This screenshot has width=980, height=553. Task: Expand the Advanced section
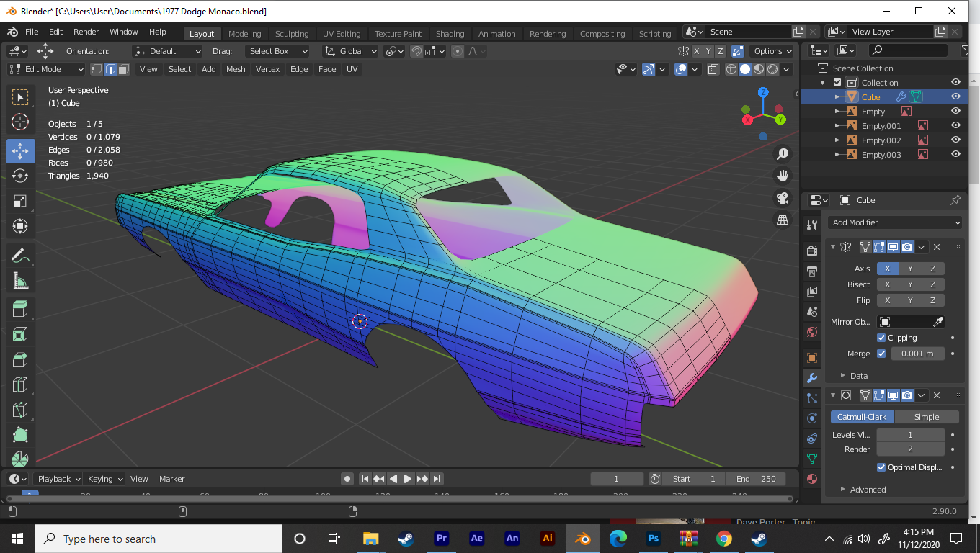pyautogui.click(x=868, y=490)
